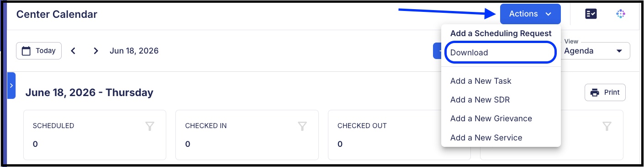This screenshot has width=644, height=167.
Task: Expand the collapsed left sidebar panel
Action: [x=11, y=86]
